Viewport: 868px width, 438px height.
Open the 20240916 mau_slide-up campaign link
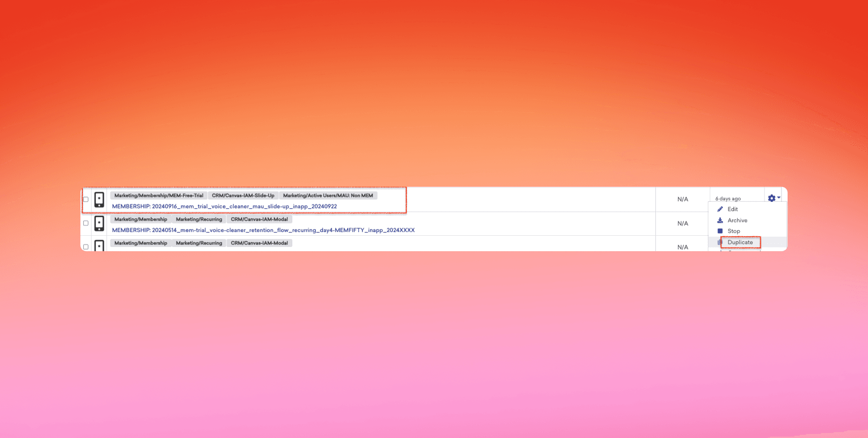click(x=225, y=206)
